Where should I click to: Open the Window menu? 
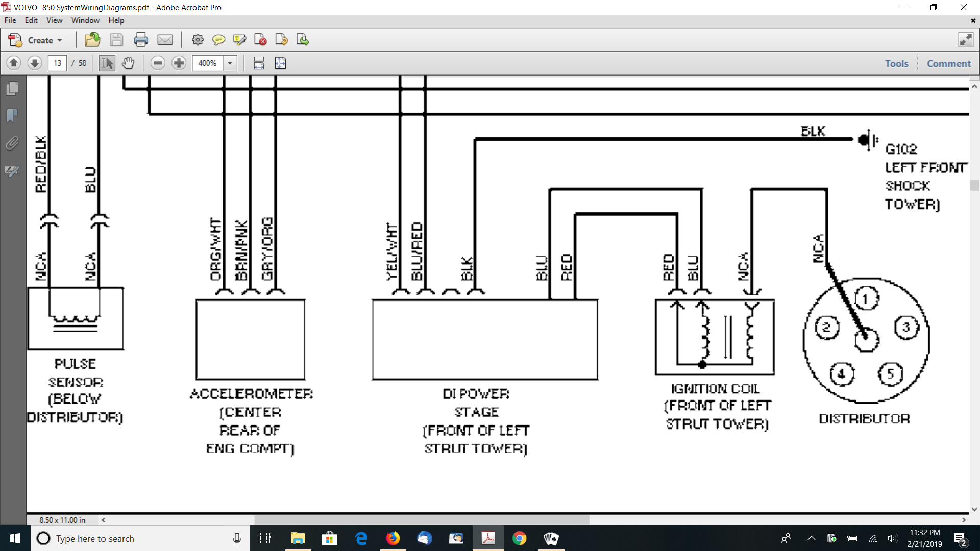click(x=85, y=20)
